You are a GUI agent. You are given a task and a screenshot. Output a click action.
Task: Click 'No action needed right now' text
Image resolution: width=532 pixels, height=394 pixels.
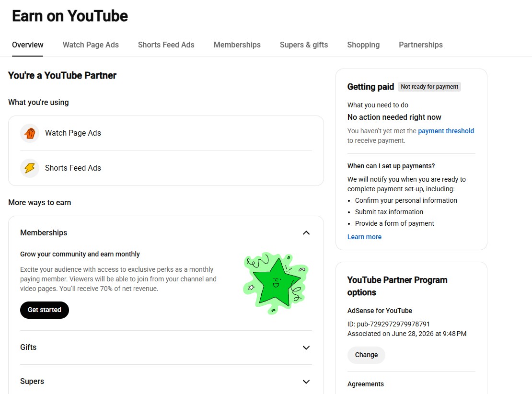[394, 117]
